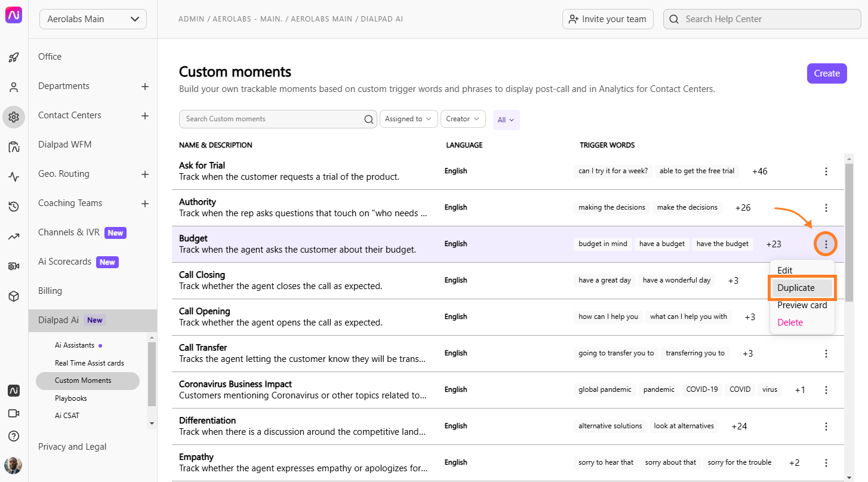
Task: Click the Search Custom moments field
Action: tap(278, 119)
